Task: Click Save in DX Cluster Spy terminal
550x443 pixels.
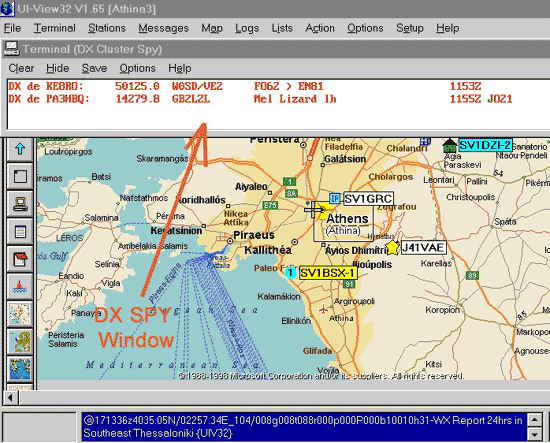Action: click(x=94, y=68)
